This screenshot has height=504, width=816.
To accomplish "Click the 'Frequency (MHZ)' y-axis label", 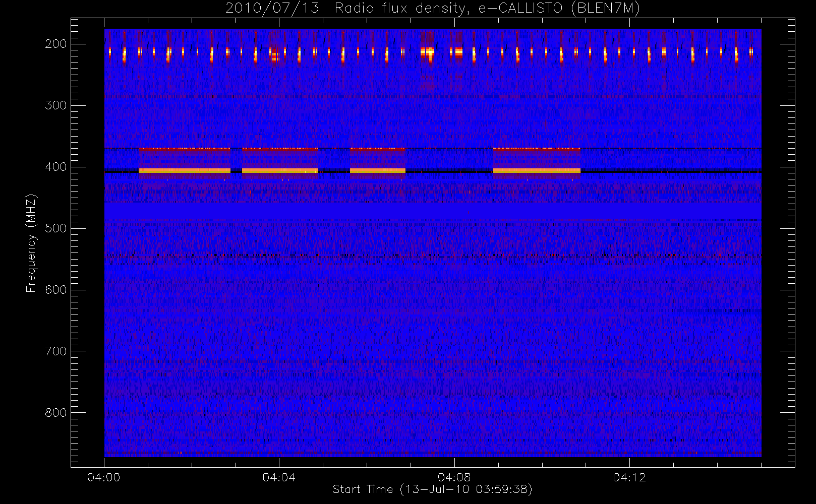I will click(x=31, y=243).
